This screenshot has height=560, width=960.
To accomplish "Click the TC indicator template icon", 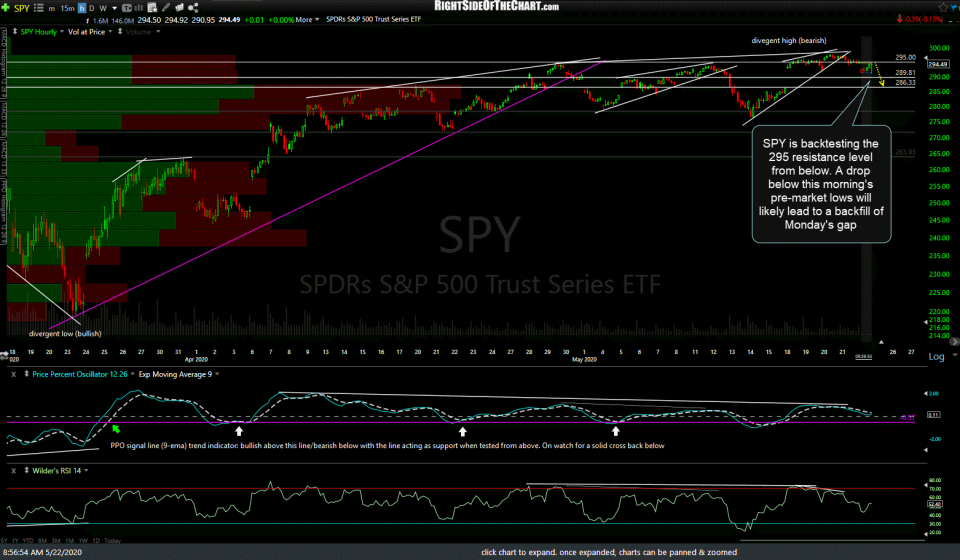I will [x=127, y=8].
